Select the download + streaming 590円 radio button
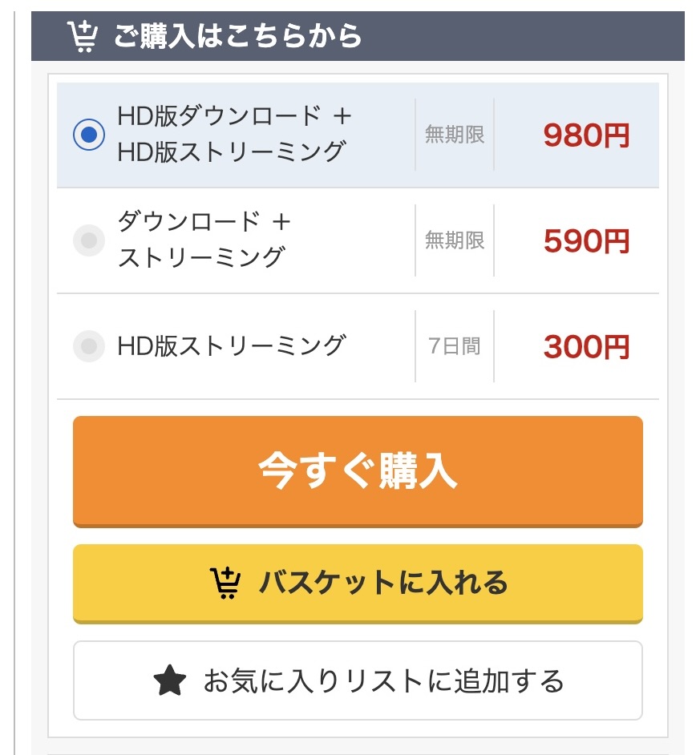This screenshot has width=700, height=755. click(89, 240)
